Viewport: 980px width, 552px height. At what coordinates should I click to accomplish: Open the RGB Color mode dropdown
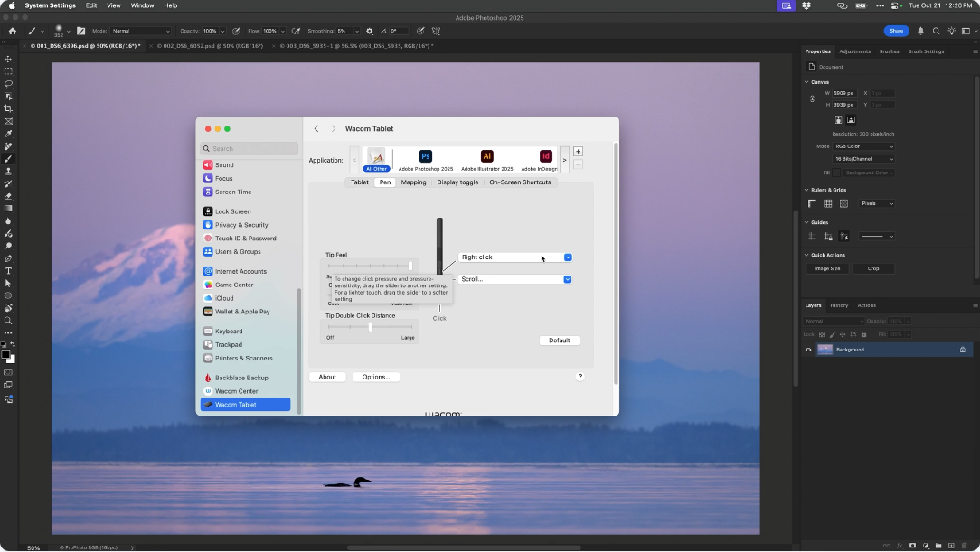(864, 146)
